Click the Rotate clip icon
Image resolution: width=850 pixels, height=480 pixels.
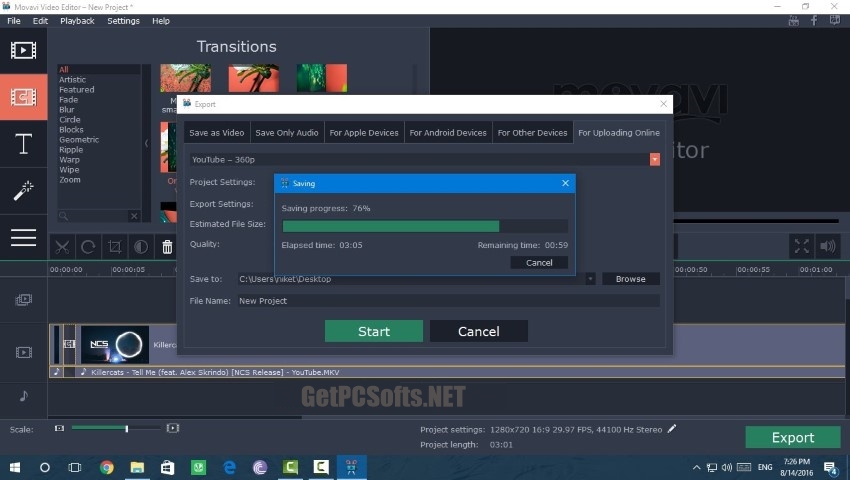(88, 247)
